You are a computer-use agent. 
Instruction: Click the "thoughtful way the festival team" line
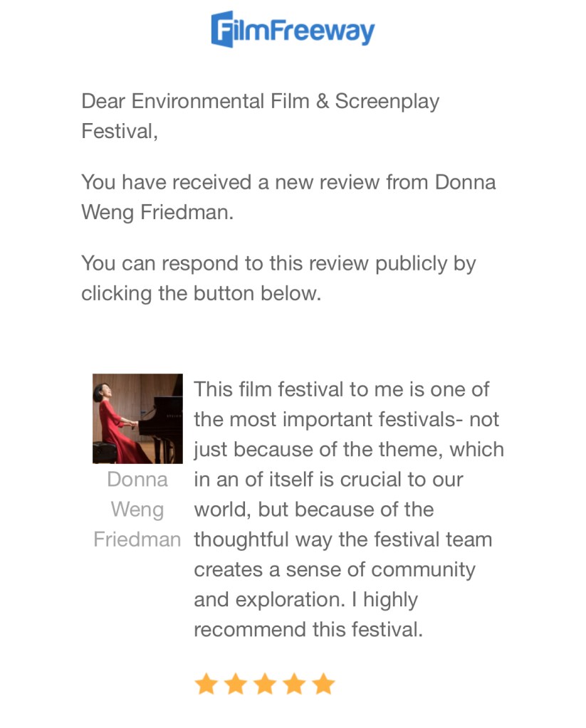pyautogui.click(x=342, y=539)
